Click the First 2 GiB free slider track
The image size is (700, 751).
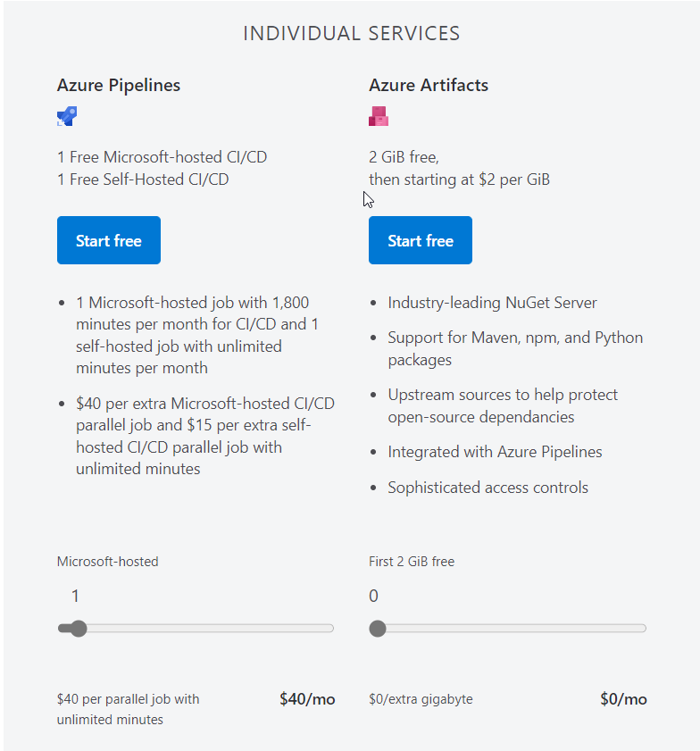coord(507,629)
